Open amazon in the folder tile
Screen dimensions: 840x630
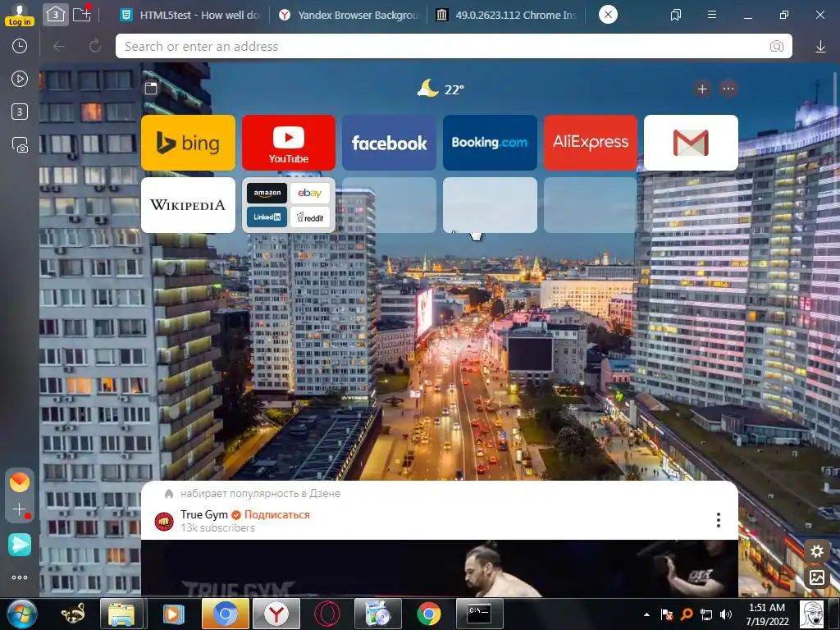pos(267,193)
